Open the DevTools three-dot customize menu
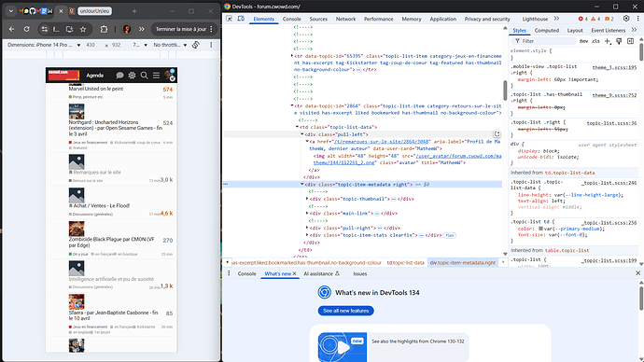This screenshot has width=644, height=362. pos(637,19)
